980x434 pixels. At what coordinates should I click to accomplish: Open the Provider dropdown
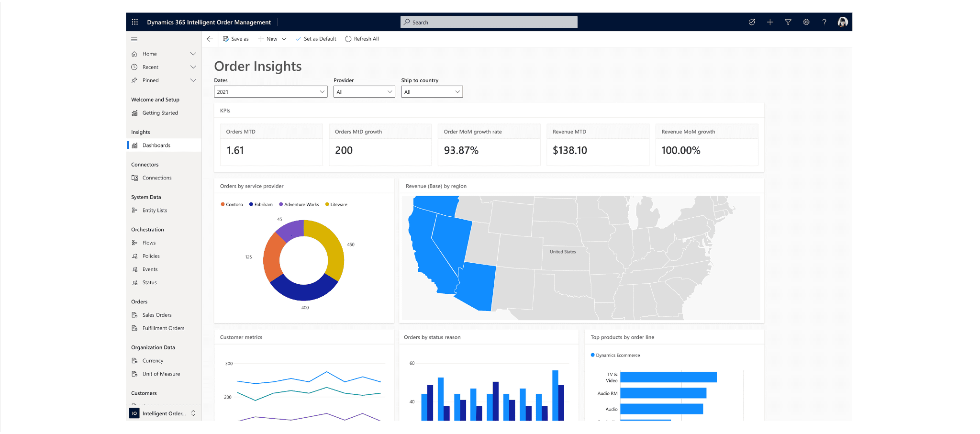point(364,92)
